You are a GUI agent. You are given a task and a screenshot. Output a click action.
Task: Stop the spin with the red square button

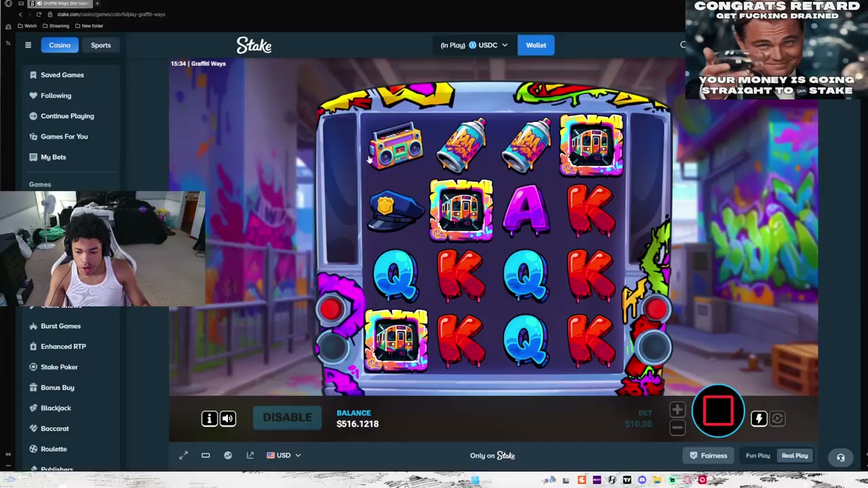(718, 411)
